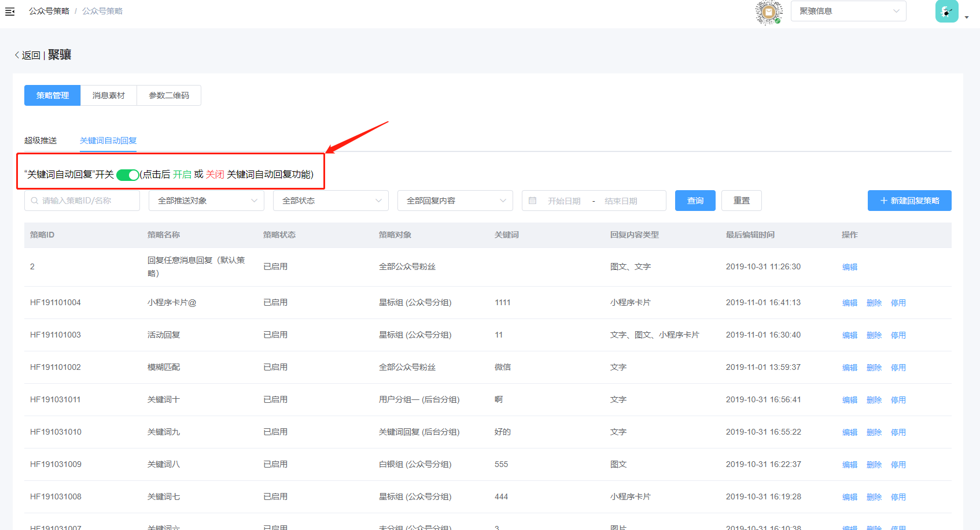Click 停用 for strategy HF191101002
Screen dimensions: 980x530
click(x=898, y=368)
